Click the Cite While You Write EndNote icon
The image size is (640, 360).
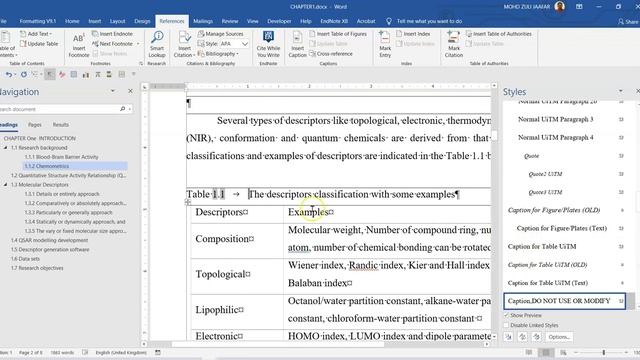click(268, 44)
